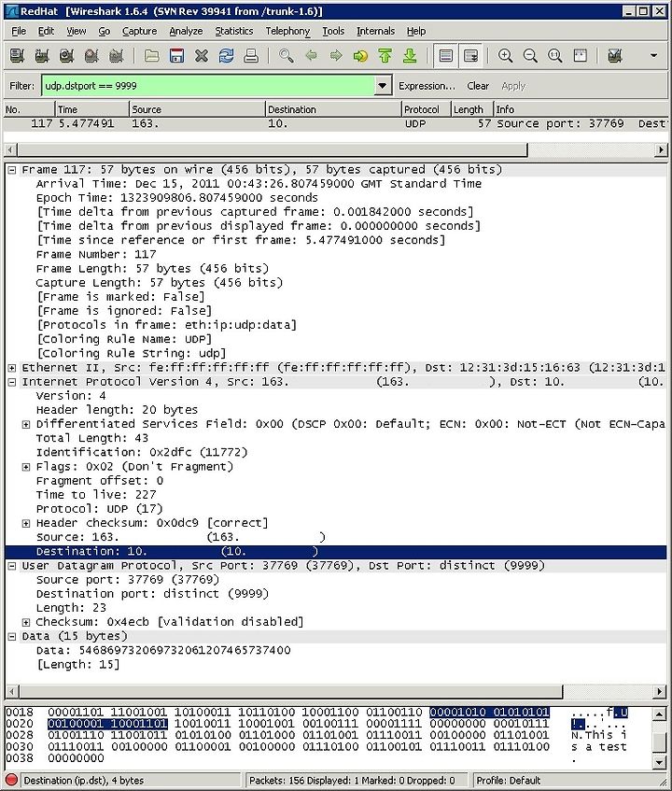This screenshot has width=672, height=791.
Task: Sort by the Protocol column header
Action: click(426, 109)
